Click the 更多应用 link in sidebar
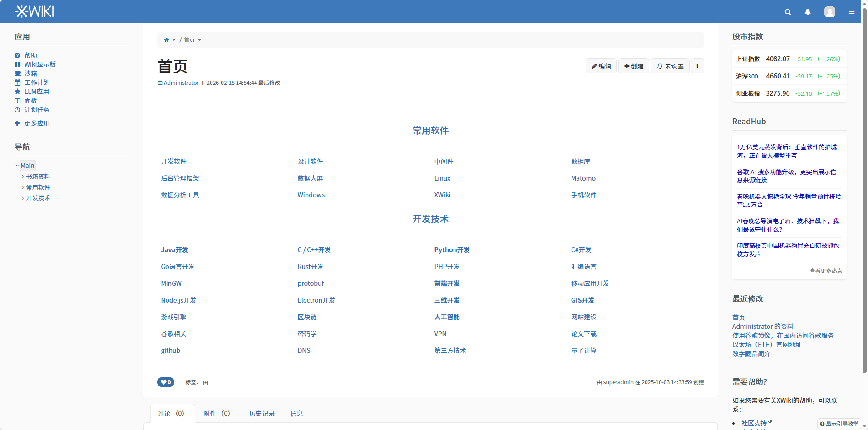 [x=37, y=123]
